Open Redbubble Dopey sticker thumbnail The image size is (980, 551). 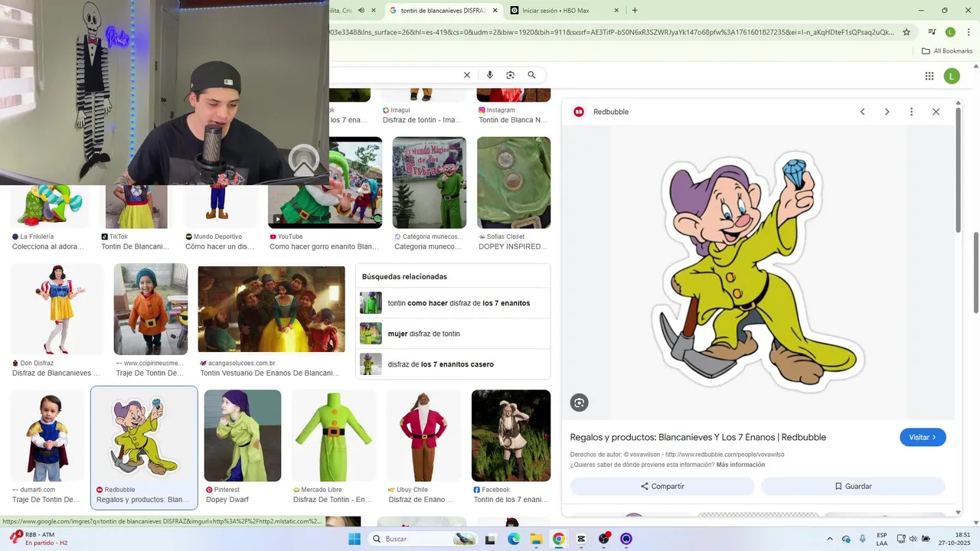[x=144, y=436]
